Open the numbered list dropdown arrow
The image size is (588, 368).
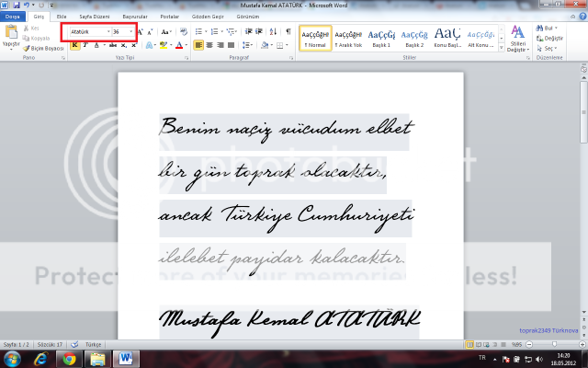(221, 31)
